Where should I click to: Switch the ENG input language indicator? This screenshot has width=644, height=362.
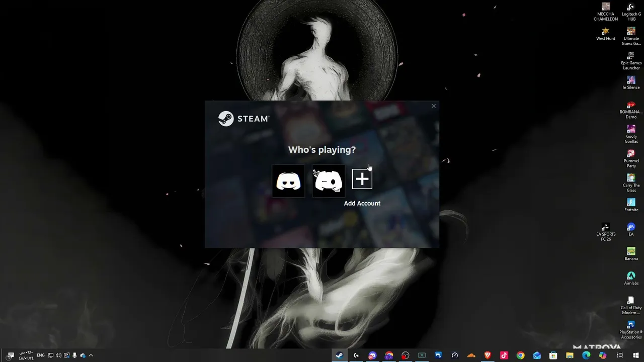(41, 355)
